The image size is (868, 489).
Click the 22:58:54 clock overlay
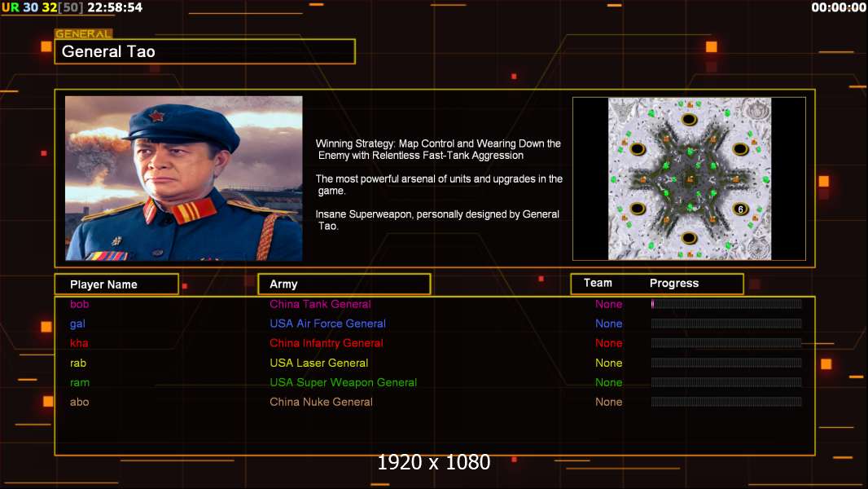pyautogui.click(x=115, y=7)
